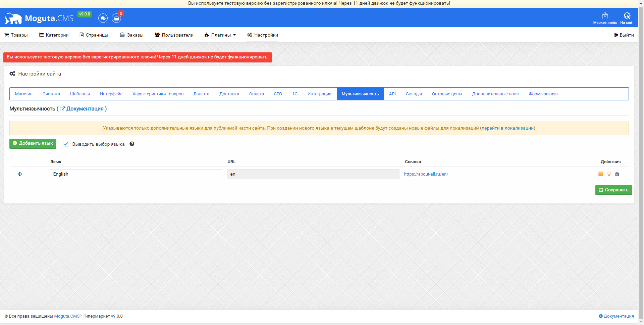Uncheck the Выводить выбор языка checkbox
644x325 pixels.
tap(66, 144)
